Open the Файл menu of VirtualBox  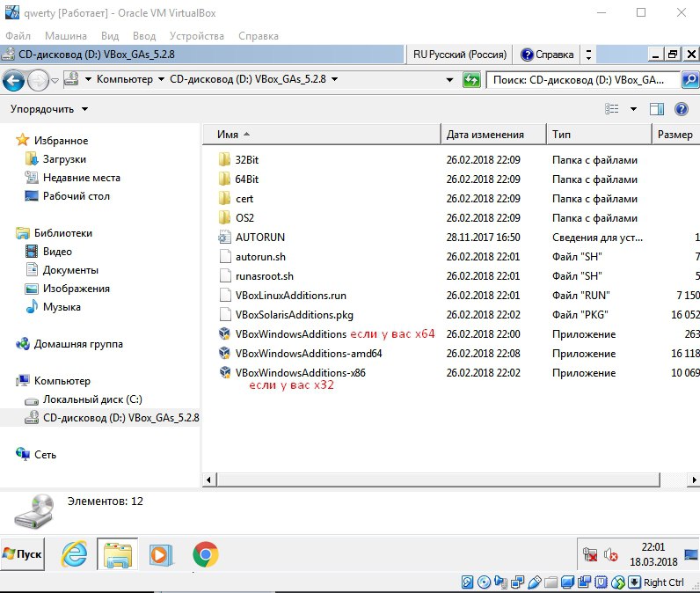(18, 36)
